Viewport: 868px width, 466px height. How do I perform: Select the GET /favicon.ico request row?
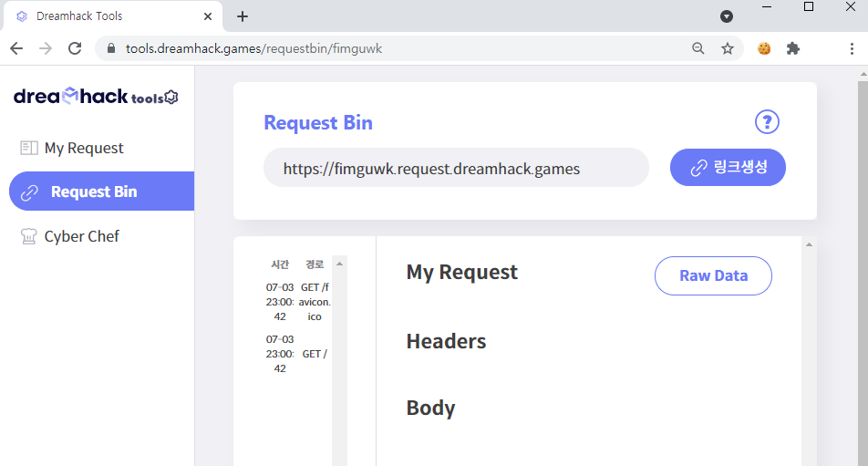click(x=298, y=302)
